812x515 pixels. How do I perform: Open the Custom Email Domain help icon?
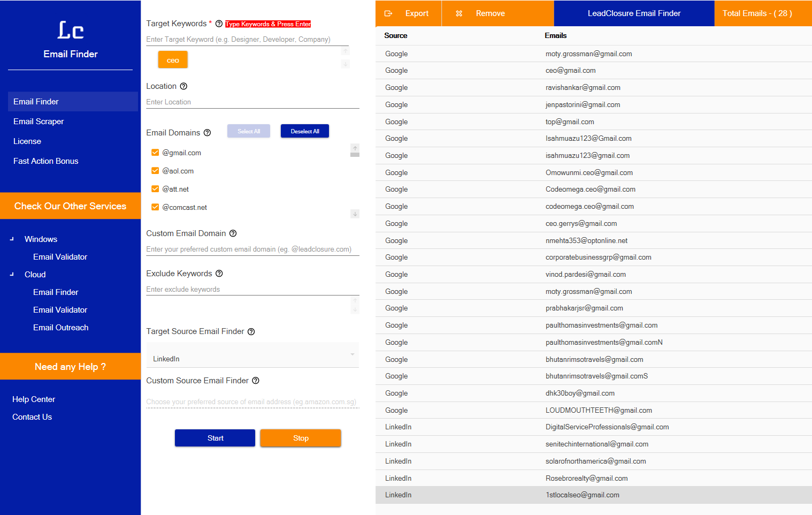pos(233,233)
